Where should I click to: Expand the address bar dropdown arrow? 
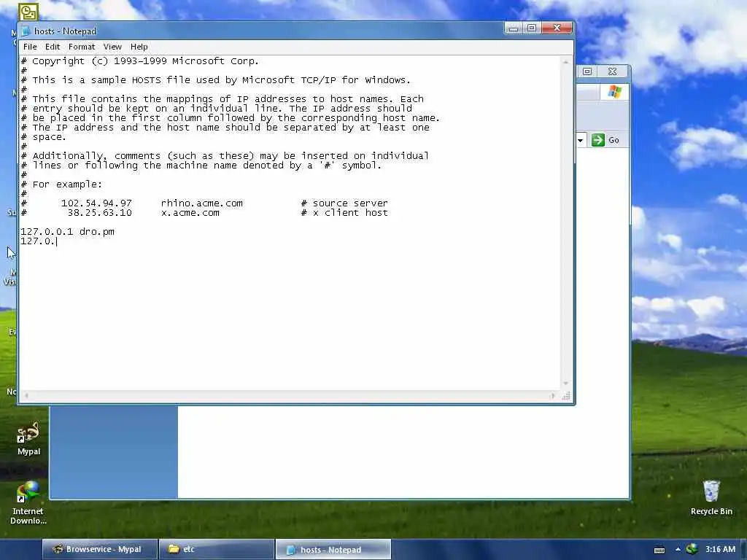pyautogui.click(x=580, y=140)
